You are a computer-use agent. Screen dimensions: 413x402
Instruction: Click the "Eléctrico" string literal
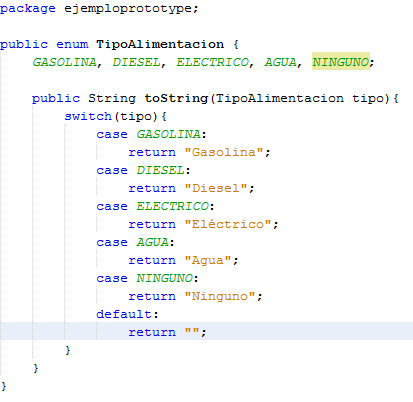228,224
